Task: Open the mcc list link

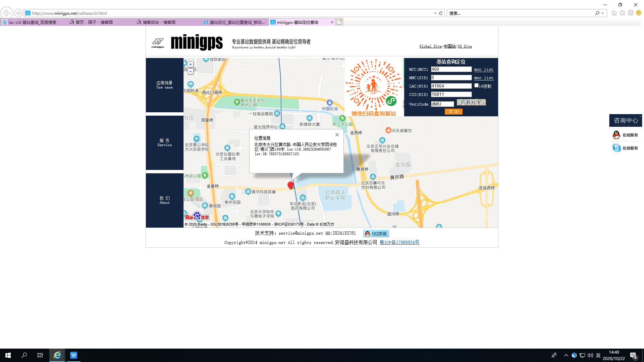Action: (x=484, y=70)
